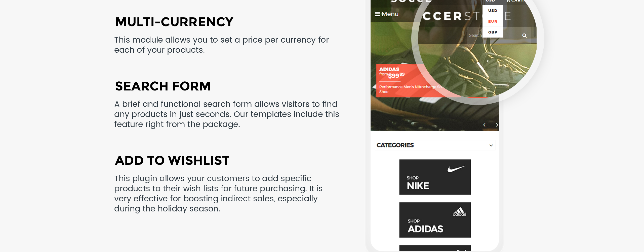Click the Categories chevron arrow
This screenshot has height=252, width=644.
491,145
